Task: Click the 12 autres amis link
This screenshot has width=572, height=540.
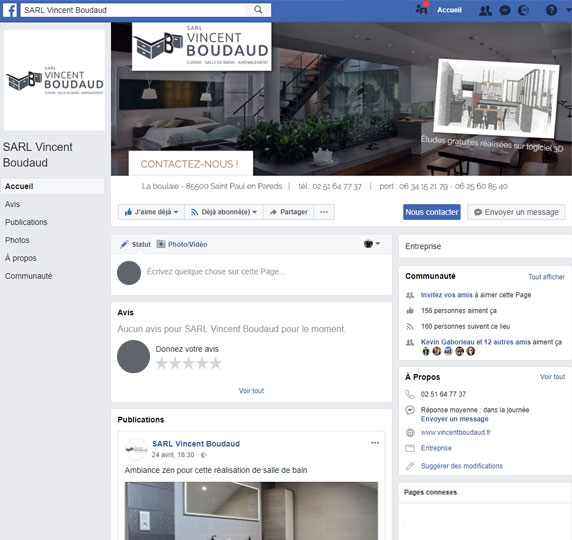Action: (x=507, y=342)
